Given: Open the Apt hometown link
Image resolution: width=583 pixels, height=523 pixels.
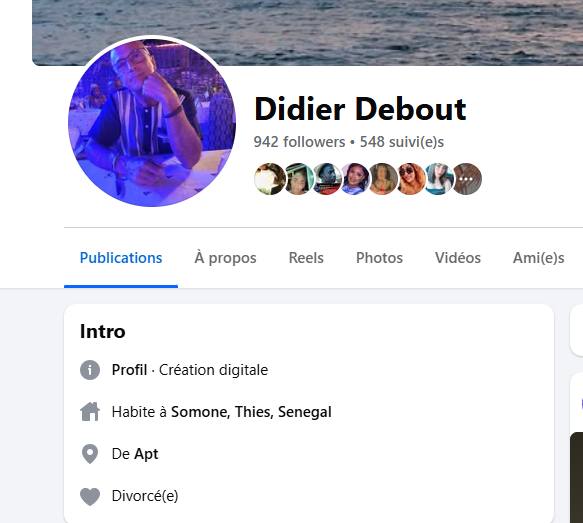Looking at the screenshot, I should click(146, 454).
